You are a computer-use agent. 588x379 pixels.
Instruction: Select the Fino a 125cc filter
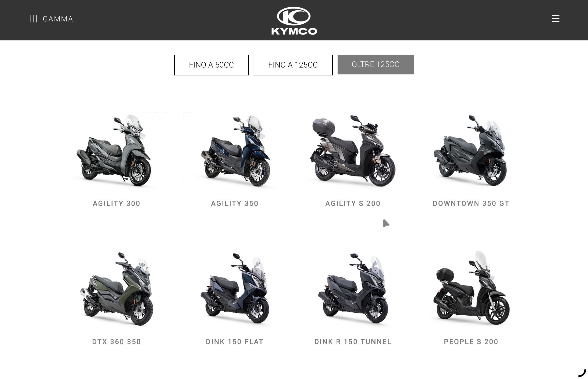coord(293,65)
